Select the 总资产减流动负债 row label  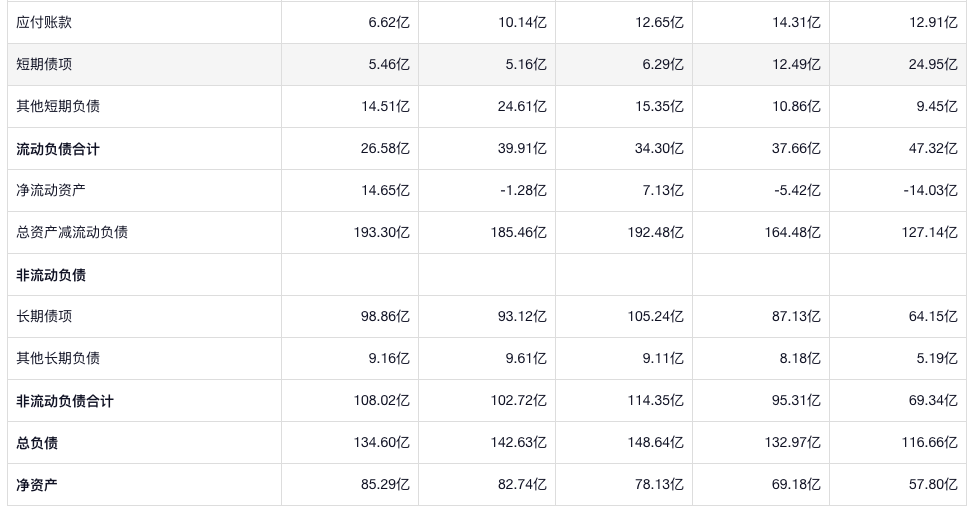[x=72, y=232]
